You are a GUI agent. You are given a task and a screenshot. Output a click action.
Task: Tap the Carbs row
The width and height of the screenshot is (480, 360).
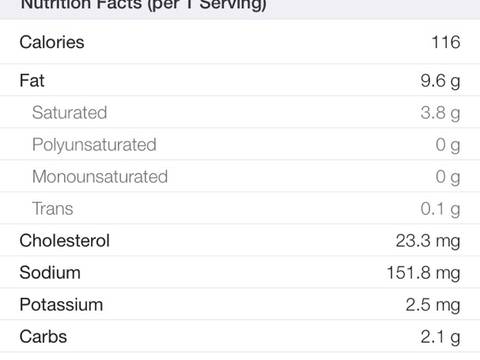(x=240, y=336)
